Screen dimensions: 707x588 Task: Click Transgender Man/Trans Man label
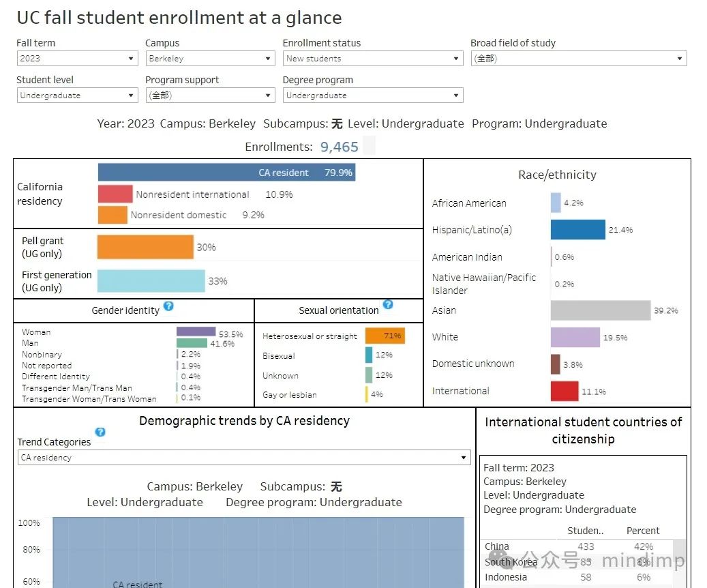tap(76, 387)
